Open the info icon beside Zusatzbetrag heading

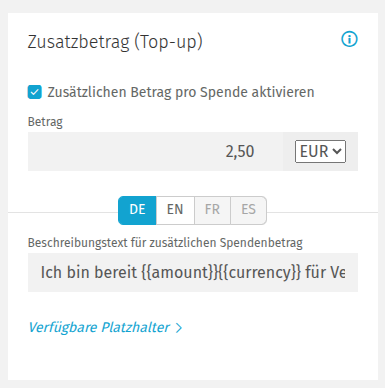click(349, 39)
